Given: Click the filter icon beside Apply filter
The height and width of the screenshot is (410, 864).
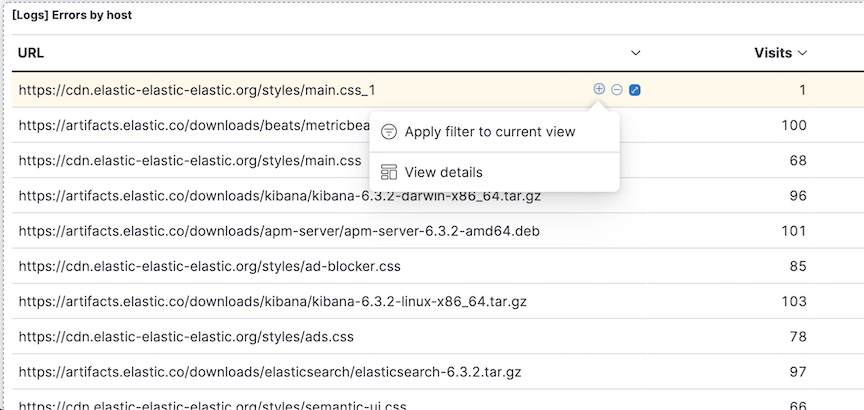Looking at the screenshot, I should [x=389, y=132].
